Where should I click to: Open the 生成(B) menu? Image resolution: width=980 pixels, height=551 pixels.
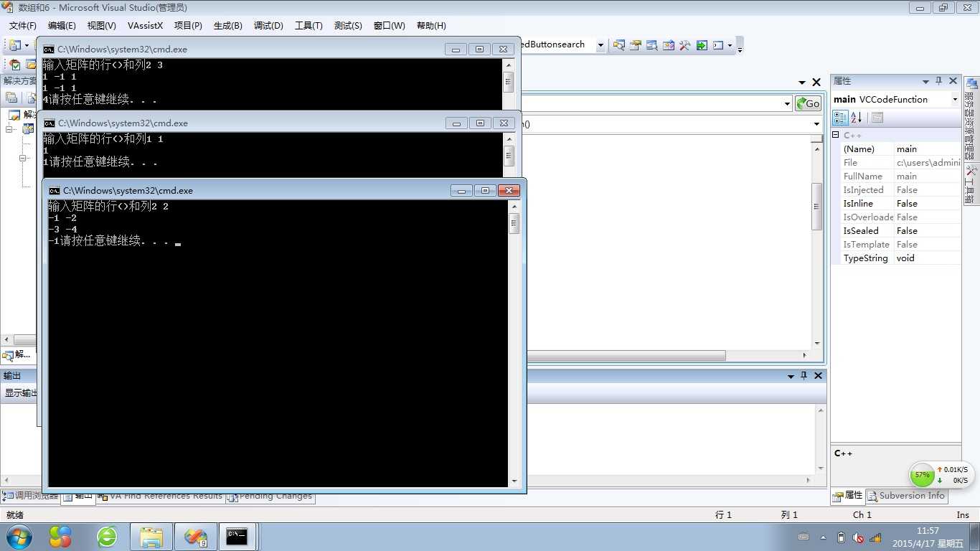(x=227, y=25)
